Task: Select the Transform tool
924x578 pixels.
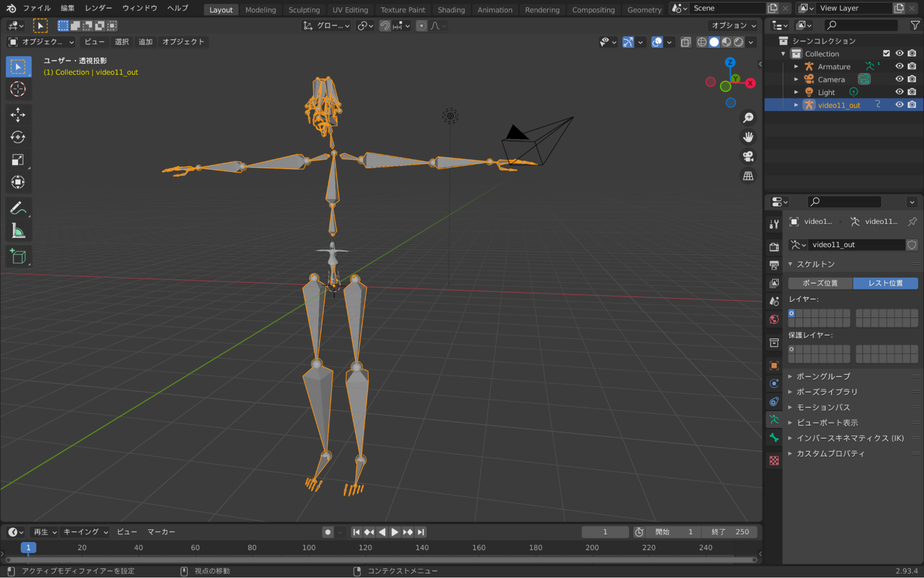Action: [x=18, y=182]
